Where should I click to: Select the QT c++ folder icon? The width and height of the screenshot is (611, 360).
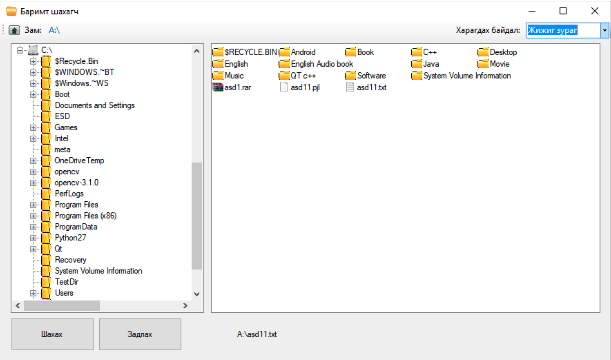284,75
